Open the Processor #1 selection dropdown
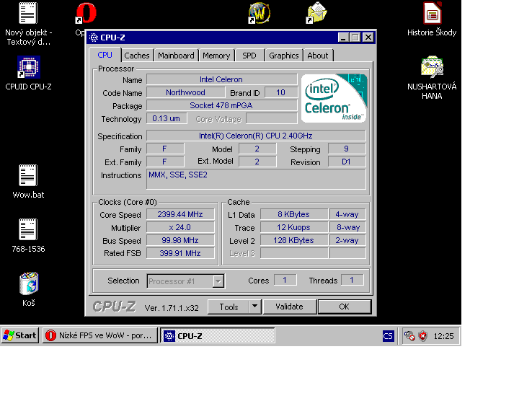The height and width of the screenshot is (401, 532). [186, 281]
